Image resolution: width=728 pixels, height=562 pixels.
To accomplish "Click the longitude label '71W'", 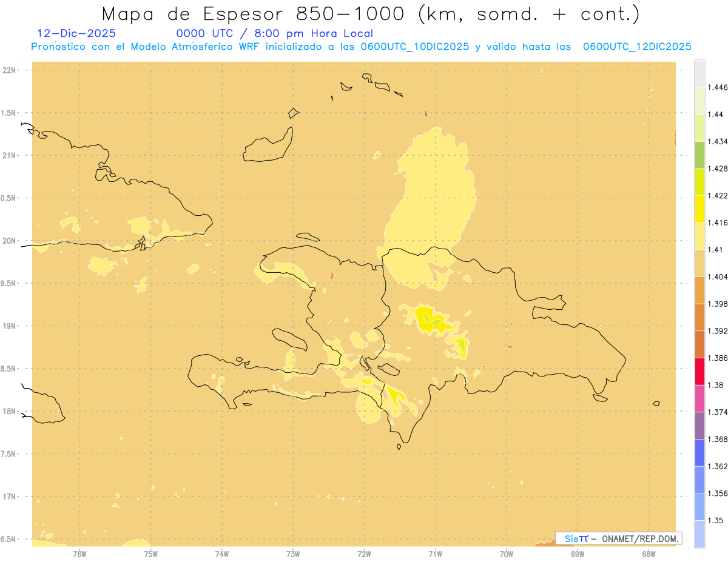I will pyautogui.click(x=435, y=554).
